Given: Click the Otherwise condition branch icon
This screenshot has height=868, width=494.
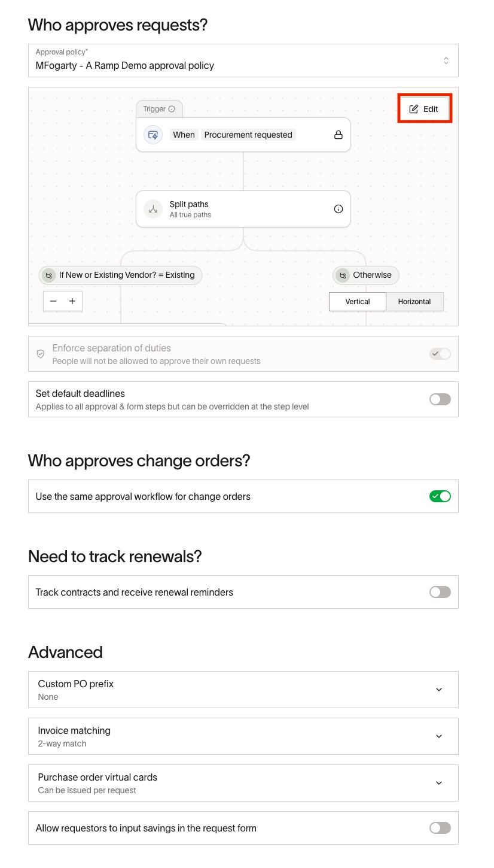Looking at the screenshot, I should coord(343,275).
